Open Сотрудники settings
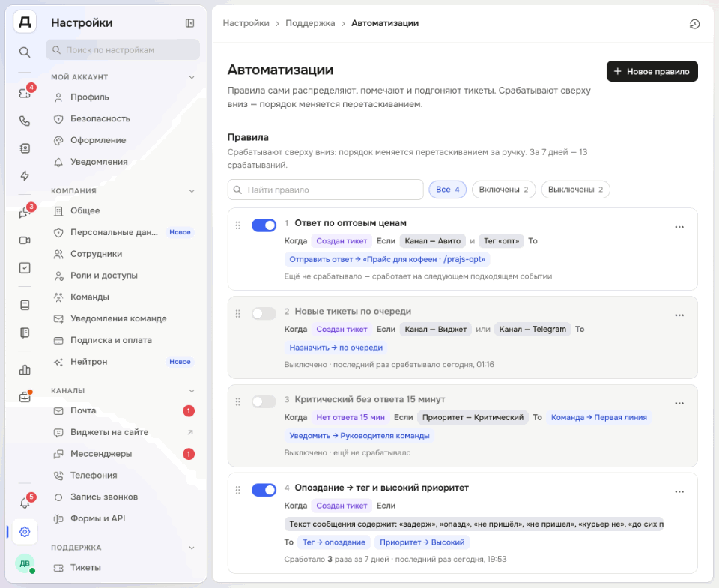This screenshot has height=588, width=719. tap(123, 254)
